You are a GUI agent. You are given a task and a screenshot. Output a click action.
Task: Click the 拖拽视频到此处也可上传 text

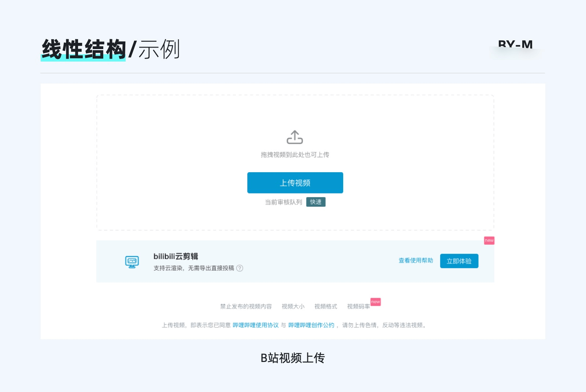[x=295, y=155]
